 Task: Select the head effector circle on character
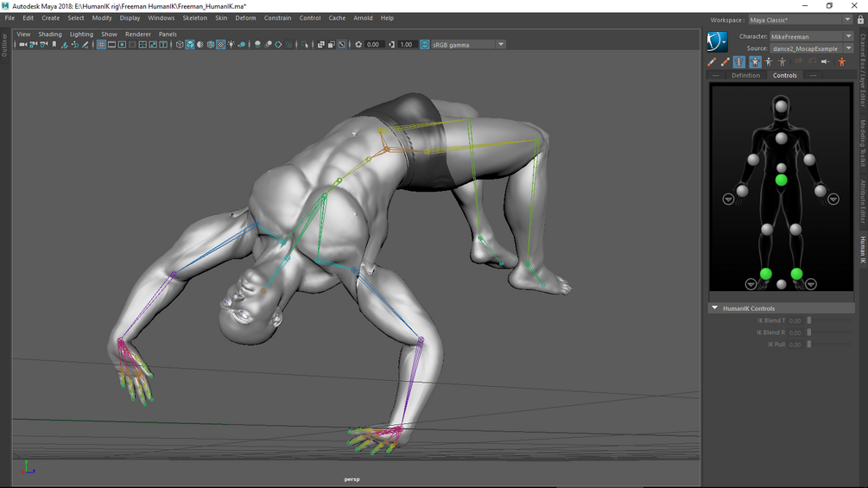click(781, 105)
